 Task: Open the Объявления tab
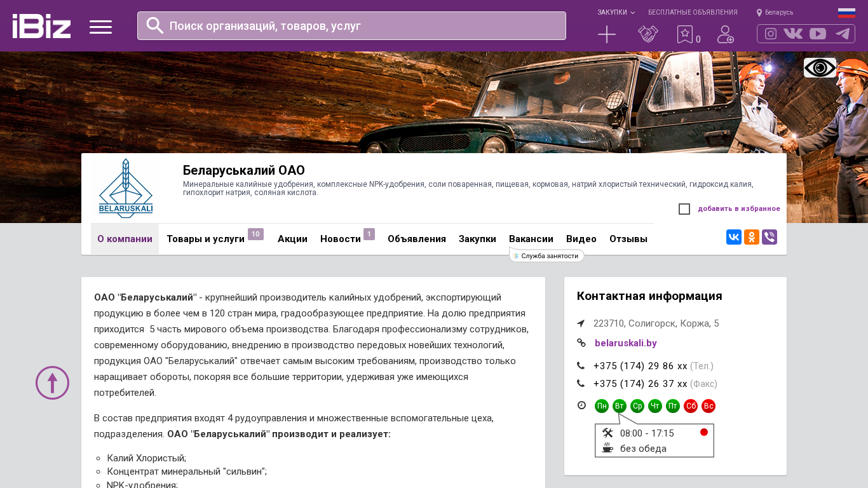tap(417, 239)
